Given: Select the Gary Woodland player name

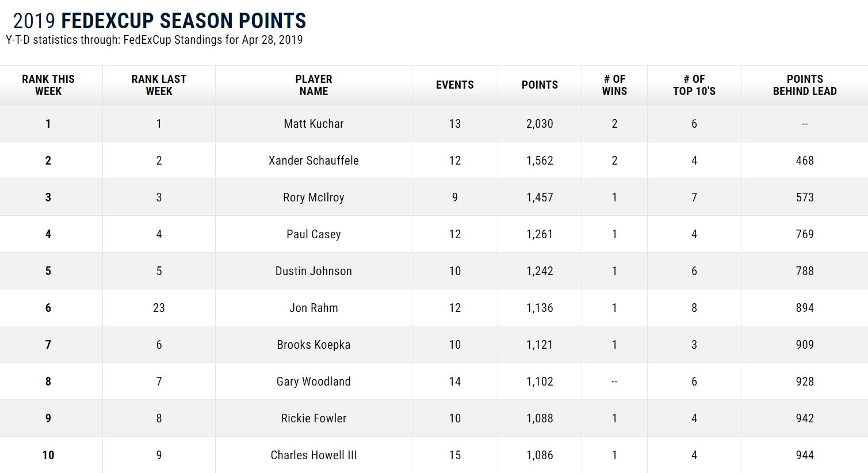Looking at the screenshot, I should pyautogui.click(x=313, y=382).
